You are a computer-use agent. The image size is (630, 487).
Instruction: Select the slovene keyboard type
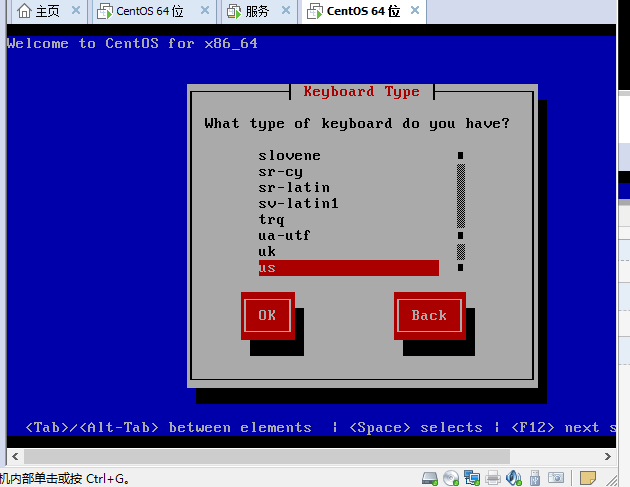348,156
